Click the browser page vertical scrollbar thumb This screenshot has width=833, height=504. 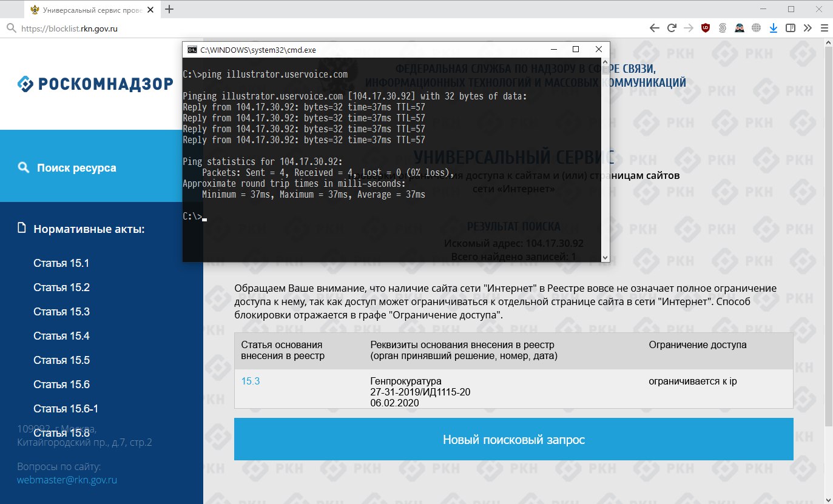click(828, 237)
